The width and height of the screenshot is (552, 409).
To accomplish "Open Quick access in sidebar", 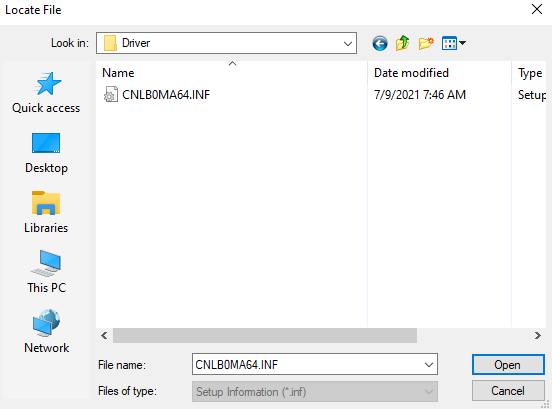I will point(46,93).
